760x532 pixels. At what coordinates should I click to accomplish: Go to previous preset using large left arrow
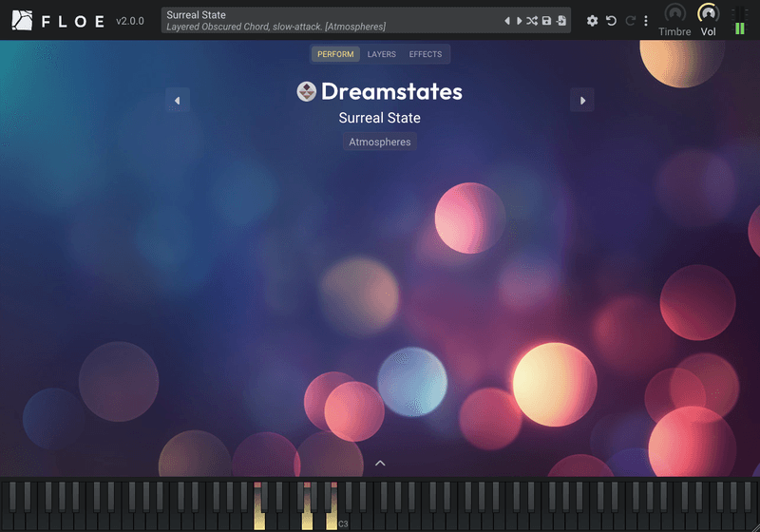tap(178, 101)
